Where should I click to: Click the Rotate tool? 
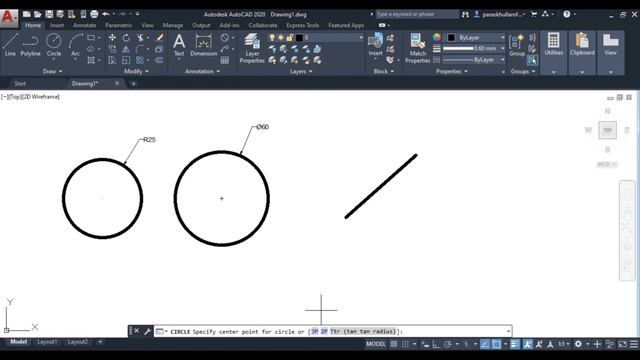[x=126, y=38]
